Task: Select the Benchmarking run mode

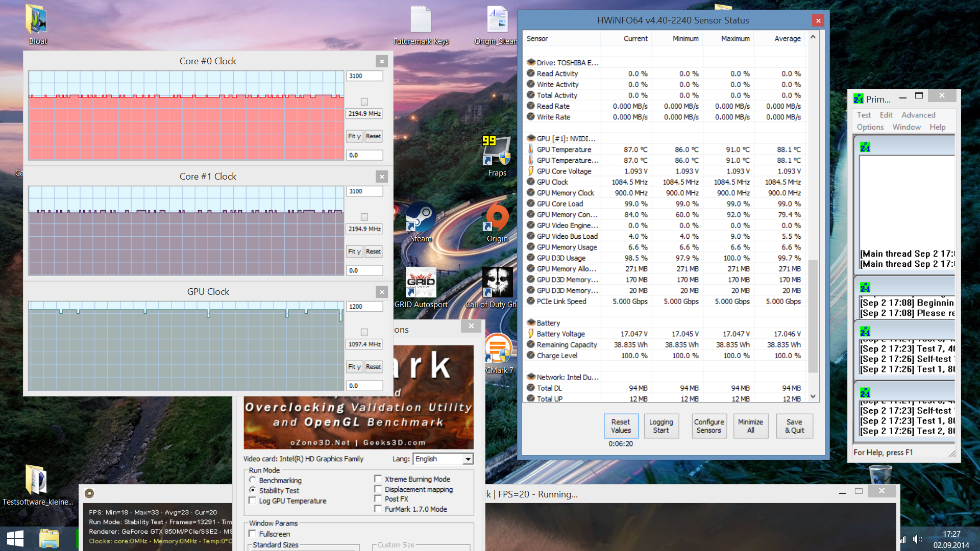Action: (x=253, y=480)
